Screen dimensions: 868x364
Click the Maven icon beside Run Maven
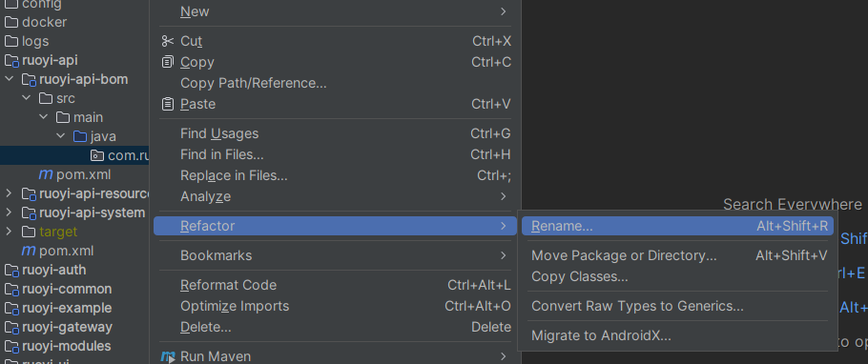(168, 356)
